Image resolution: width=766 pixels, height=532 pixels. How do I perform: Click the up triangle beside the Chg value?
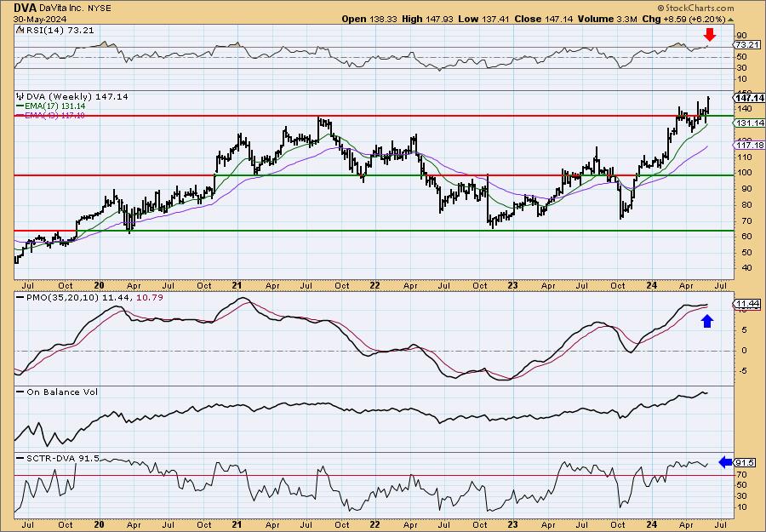[x=731, y=20]
